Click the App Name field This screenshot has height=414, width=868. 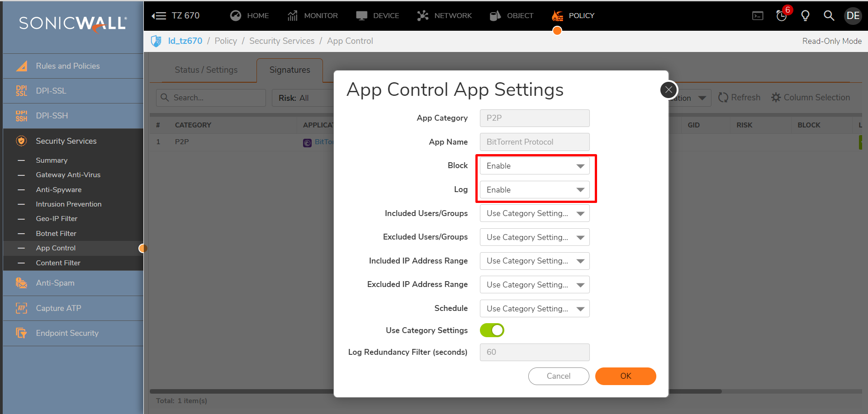coord(535,142)
